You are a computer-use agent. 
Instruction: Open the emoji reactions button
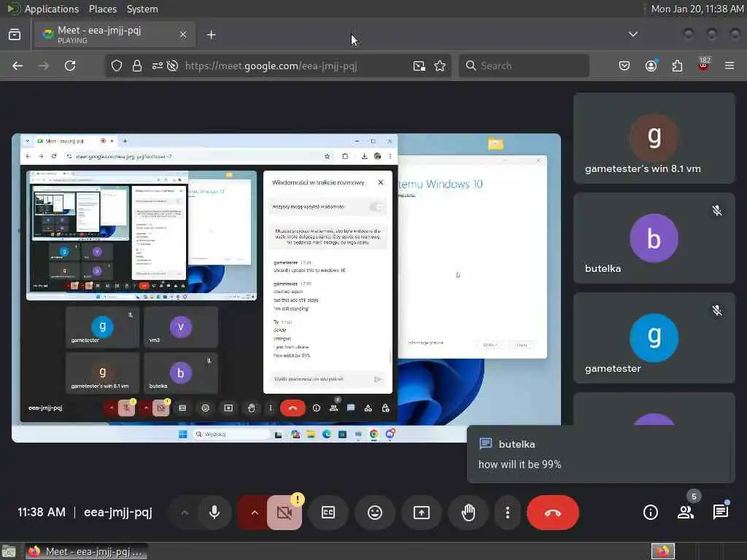click(x=375, y=513)
